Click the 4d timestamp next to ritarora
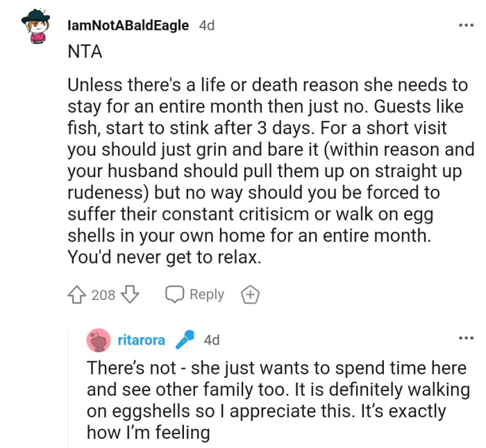 pyautogui.click(x=212, y=340)
